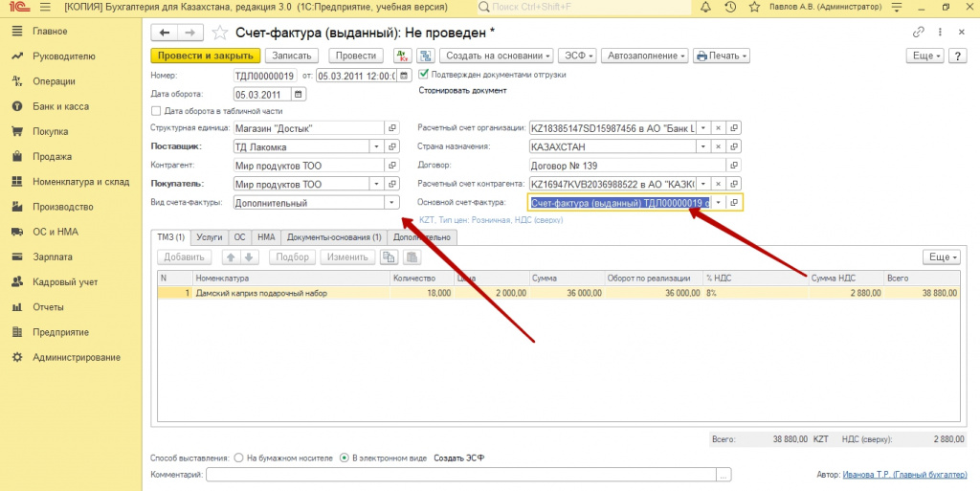The height and width of the screenshot is (491, 980).
Task: Focus the Комментарий input field
Action: click(461, 475)
